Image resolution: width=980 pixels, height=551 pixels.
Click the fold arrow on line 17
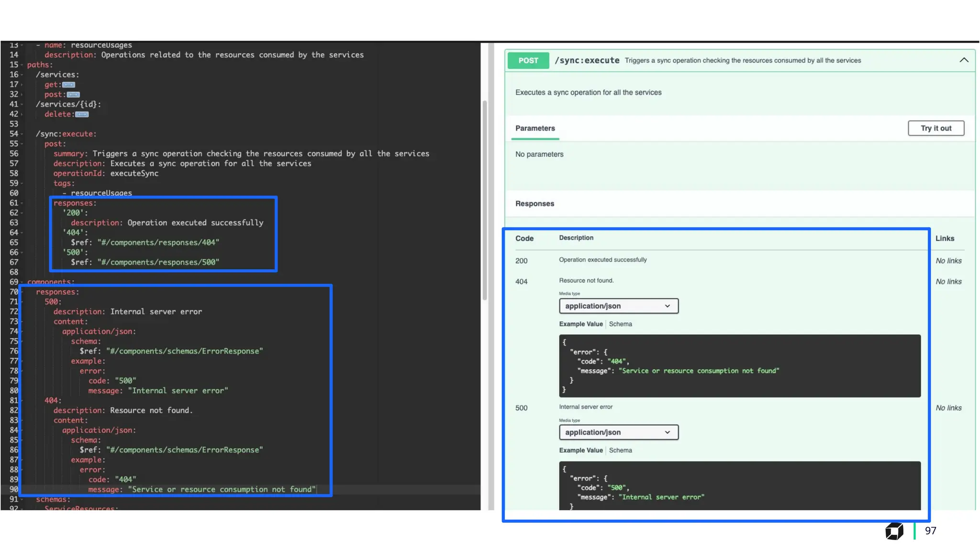(x=22, y=85)
